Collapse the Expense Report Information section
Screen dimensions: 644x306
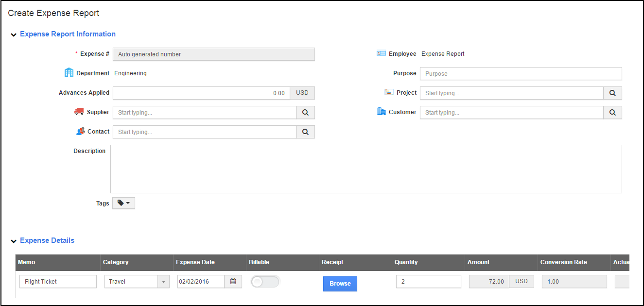pos(14,34)
